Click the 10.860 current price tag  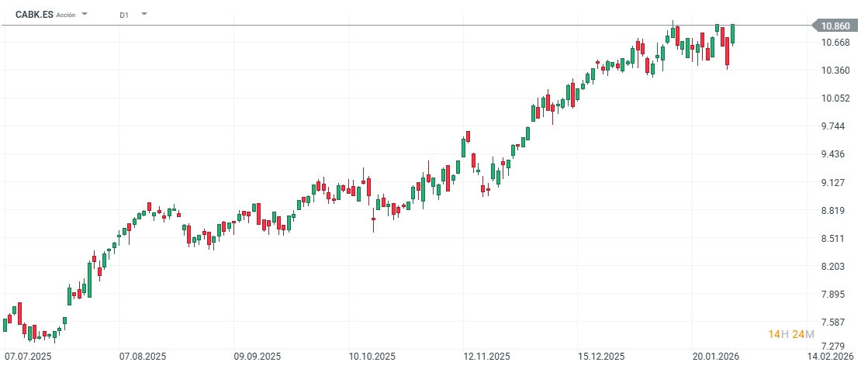(835, 26)
